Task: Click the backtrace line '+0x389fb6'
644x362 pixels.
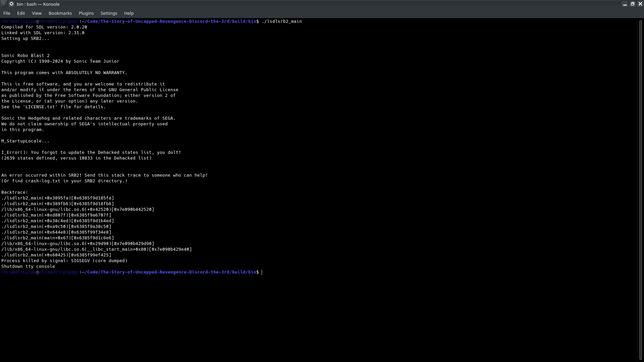Action: (58, 204)
